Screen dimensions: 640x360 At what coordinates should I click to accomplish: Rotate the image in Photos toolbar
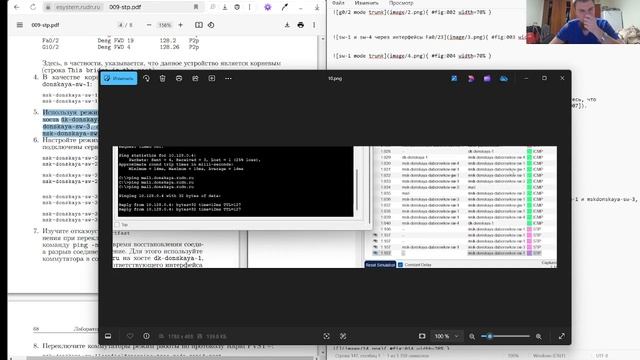(x=146, y=78)
